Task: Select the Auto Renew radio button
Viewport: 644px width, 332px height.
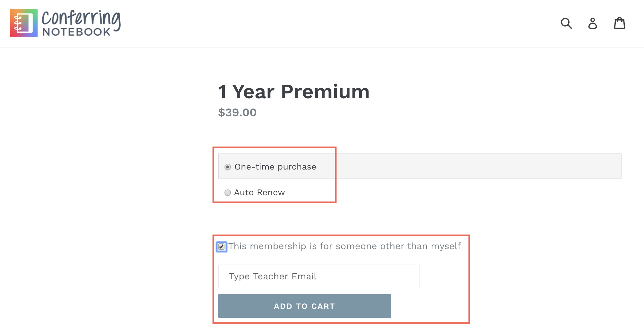Action: click(x=228, y=193)
